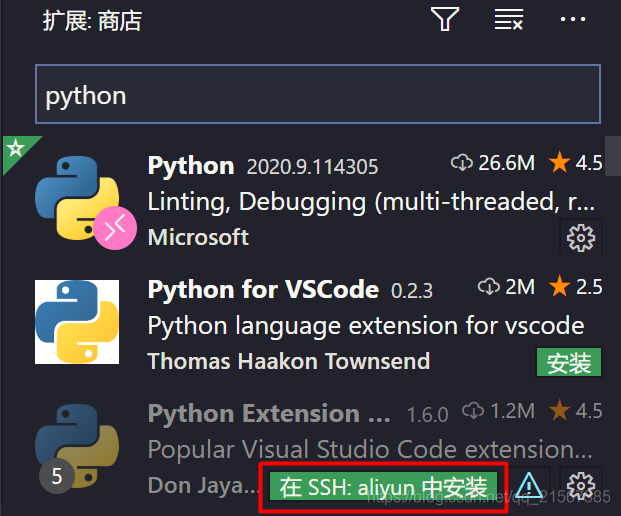621x516 pixels.
Task: Click version 0.2.3 of Python for VSCode
Action: click(412, 291)
